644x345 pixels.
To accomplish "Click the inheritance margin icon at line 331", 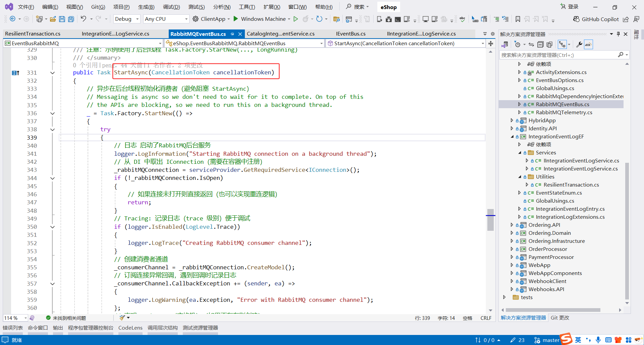I will 15,73.
